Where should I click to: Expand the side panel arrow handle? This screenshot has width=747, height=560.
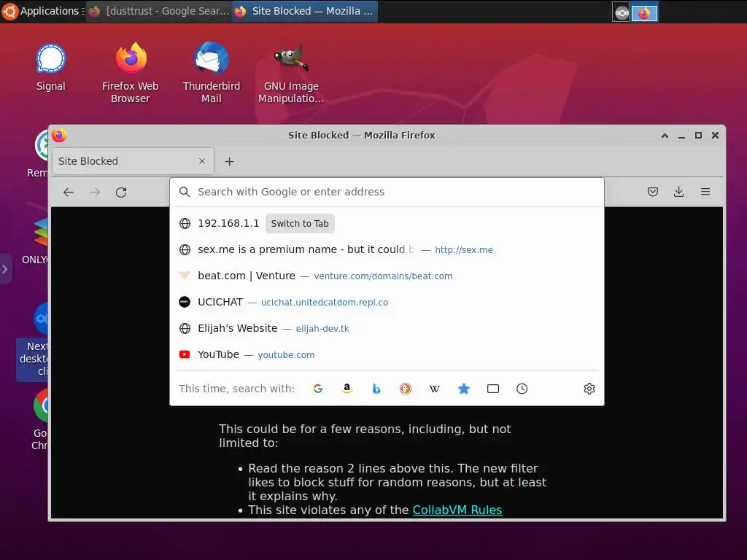(5, 269)
